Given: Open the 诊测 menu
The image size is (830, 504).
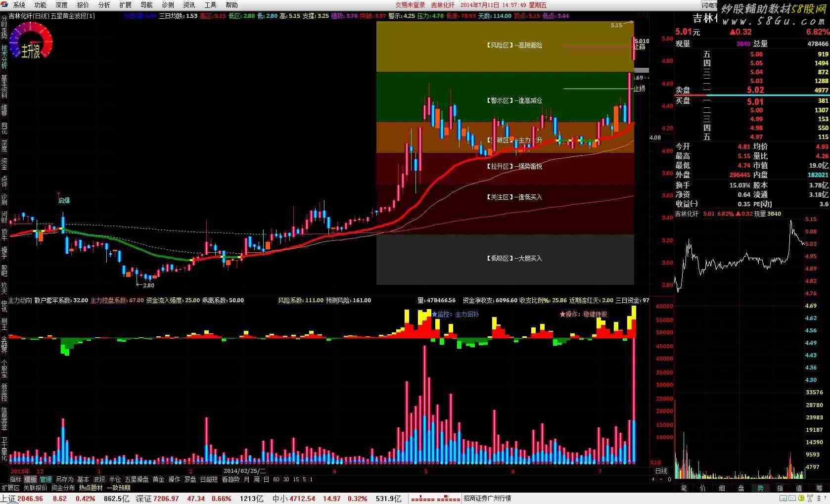Looking at the screenshot, I should click(x=168, y=5).
